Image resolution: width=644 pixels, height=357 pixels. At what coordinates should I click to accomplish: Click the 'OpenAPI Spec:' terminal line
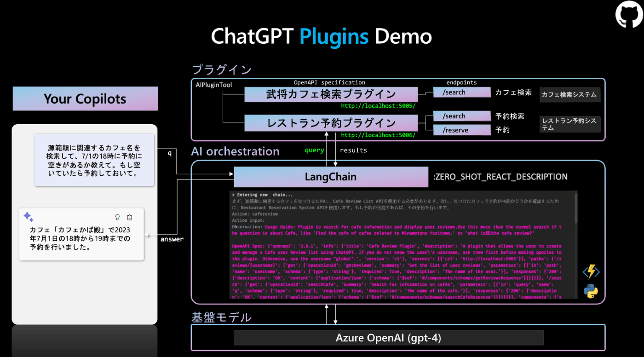pos(397,271)
